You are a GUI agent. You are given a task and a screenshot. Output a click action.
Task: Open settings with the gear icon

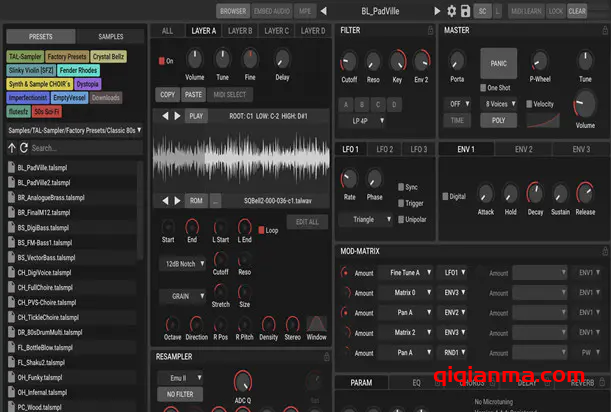(x=451, y=11)
